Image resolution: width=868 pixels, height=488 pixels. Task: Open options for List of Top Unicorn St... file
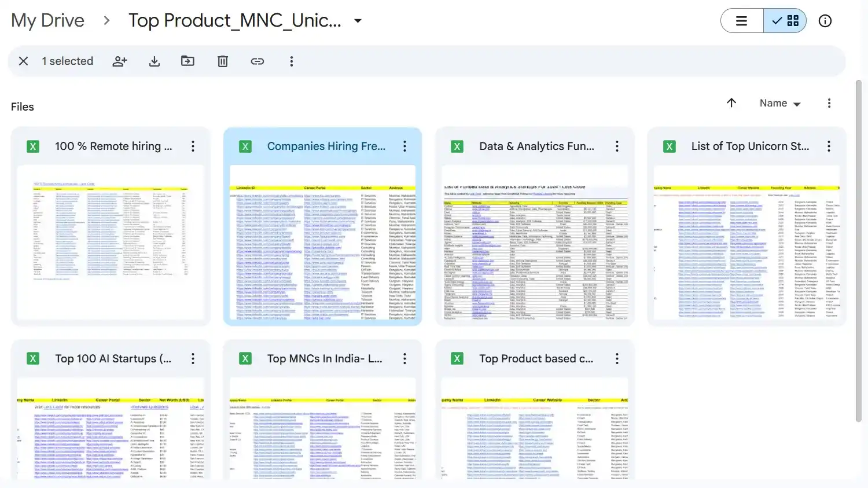point(829,146)
